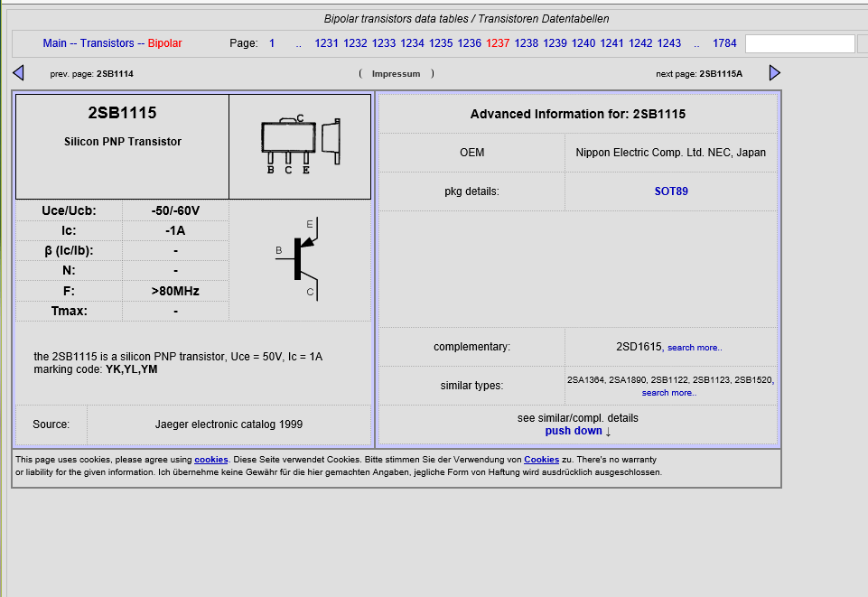
Task: Select the marking code YK,YL,YM
Action: [132, 369]
